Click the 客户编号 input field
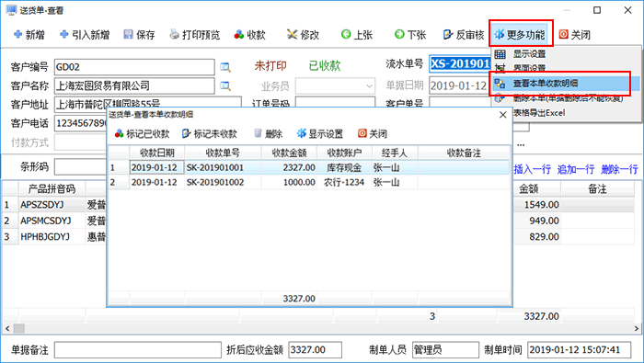This screenshot has width=644, height=363. [x=134, y=67]
